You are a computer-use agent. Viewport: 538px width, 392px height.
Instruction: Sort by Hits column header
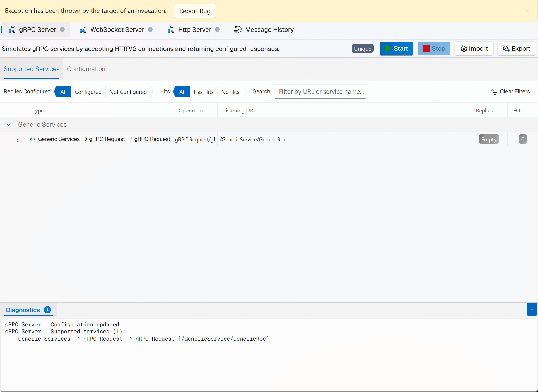click(522, 111)
